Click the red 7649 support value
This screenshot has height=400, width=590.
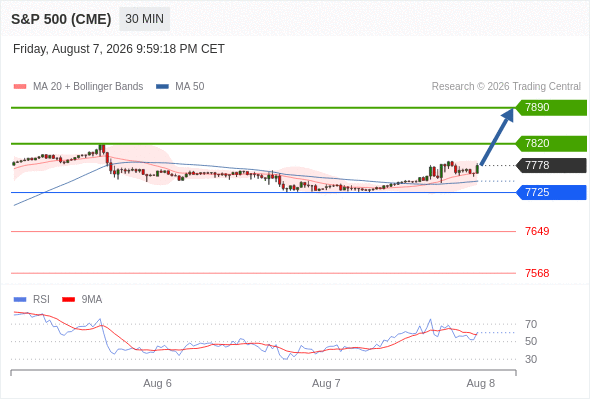tap(537, 231)
